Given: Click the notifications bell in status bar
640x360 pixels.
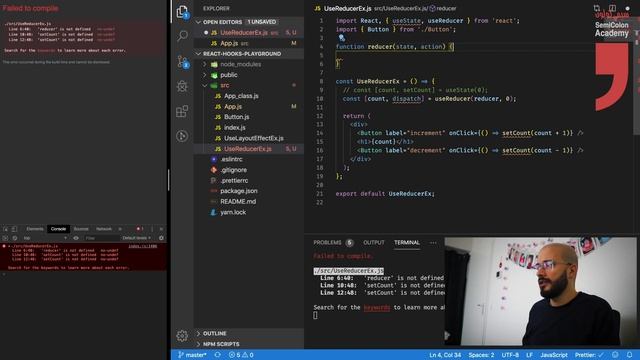Looking at the screenshot, I should (x=629, y=355).
